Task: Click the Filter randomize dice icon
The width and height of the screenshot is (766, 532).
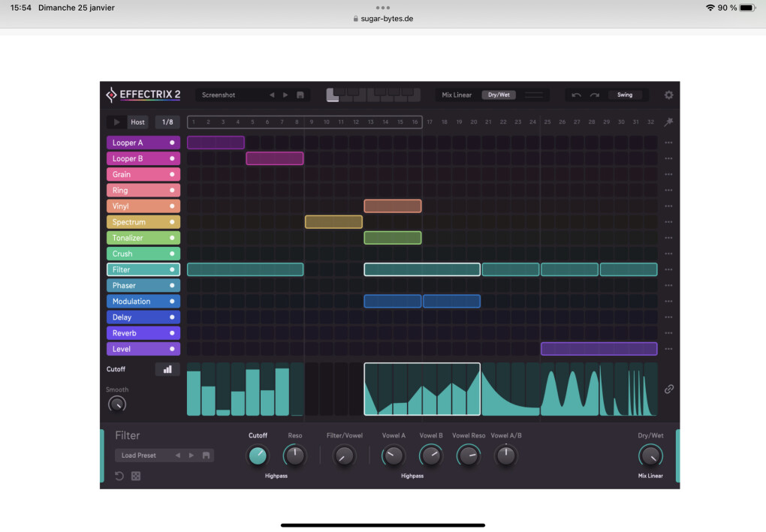Action: click(x=136, y=476)
